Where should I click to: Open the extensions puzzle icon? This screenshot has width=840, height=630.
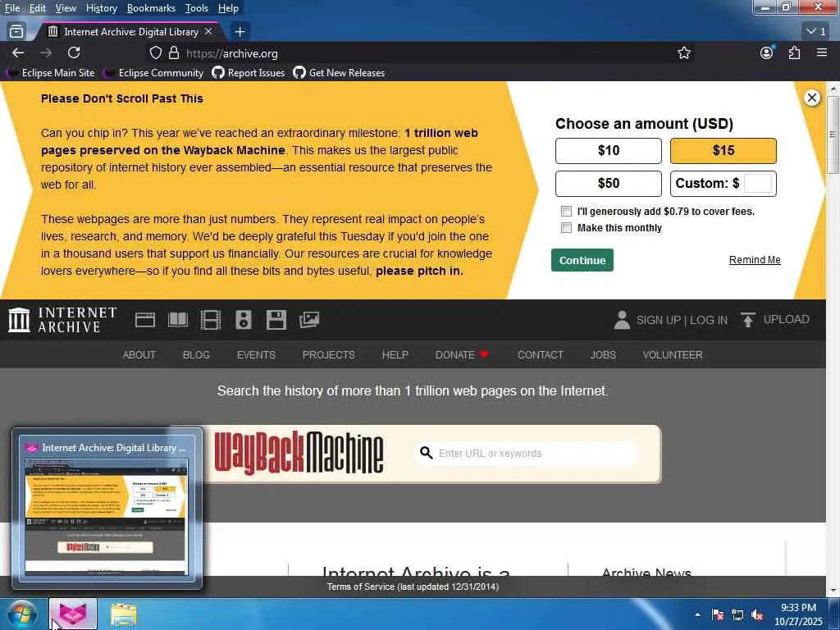(794, 52)
